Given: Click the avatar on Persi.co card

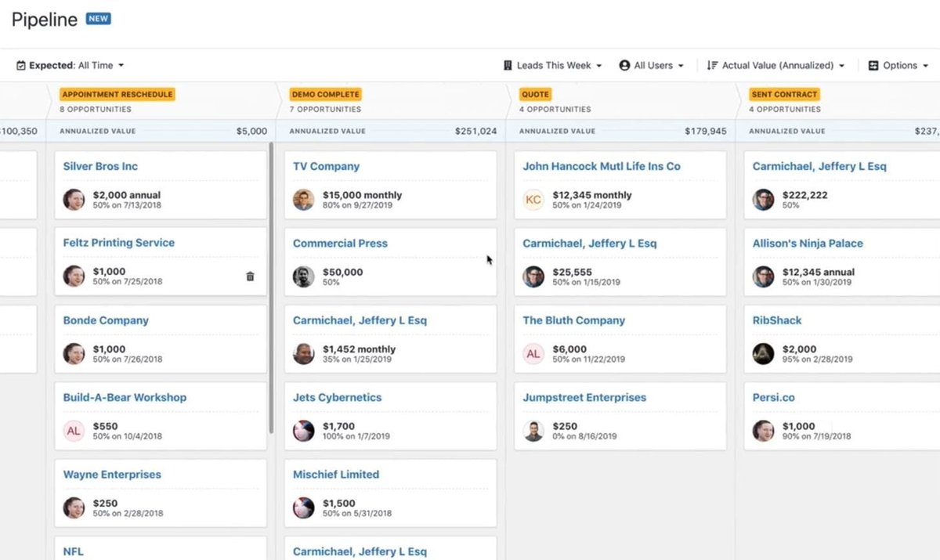Looking at the screenshot, I should click(x=763, y=431).
